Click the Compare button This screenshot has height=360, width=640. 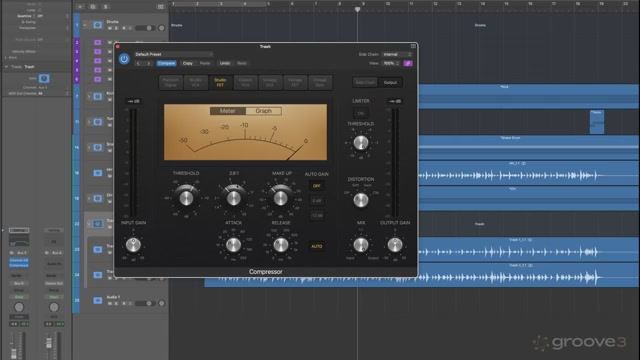point(166,63)
